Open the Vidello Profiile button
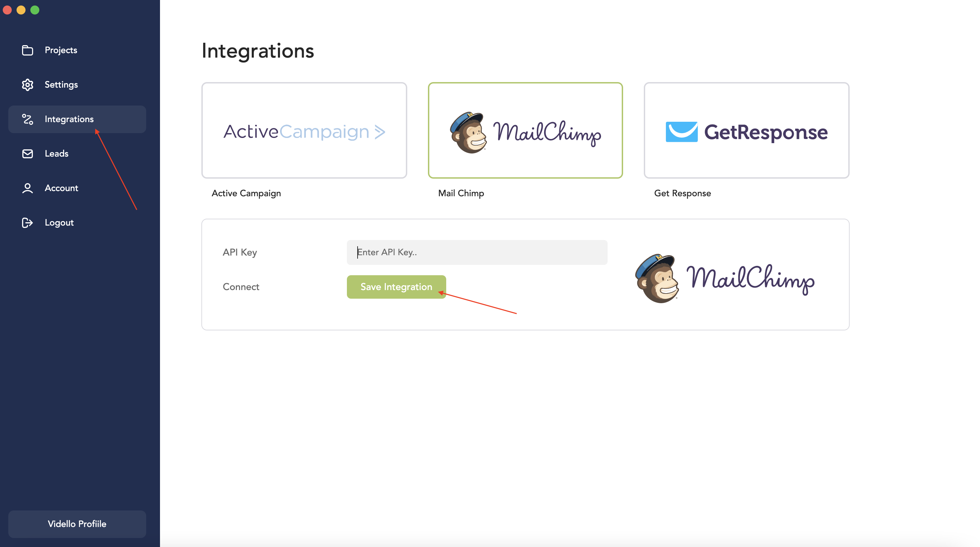The width and height of the screenshot is (980, 547). [77, 524]
